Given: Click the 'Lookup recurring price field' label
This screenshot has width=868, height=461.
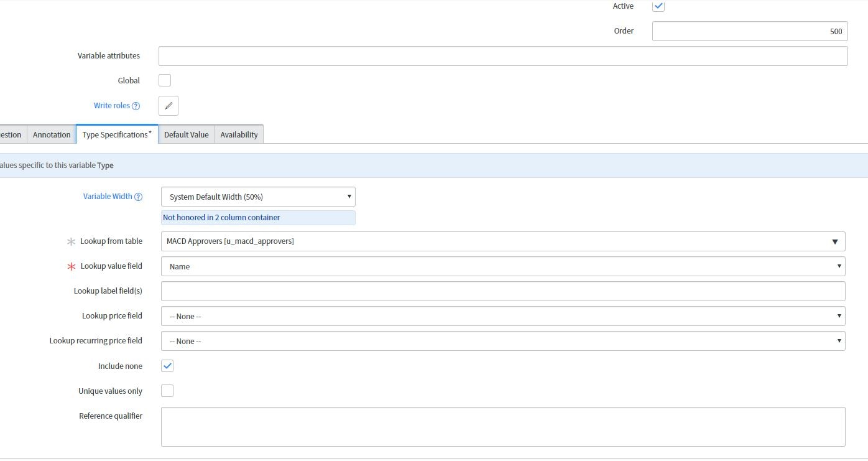Looking at the screenshot, I should click(x=96, y=341).
